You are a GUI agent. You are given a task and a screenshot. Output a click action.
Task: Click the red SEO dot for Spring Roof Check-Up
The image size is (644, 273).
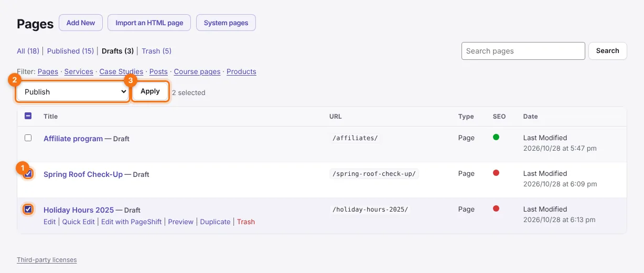[496, 173]
